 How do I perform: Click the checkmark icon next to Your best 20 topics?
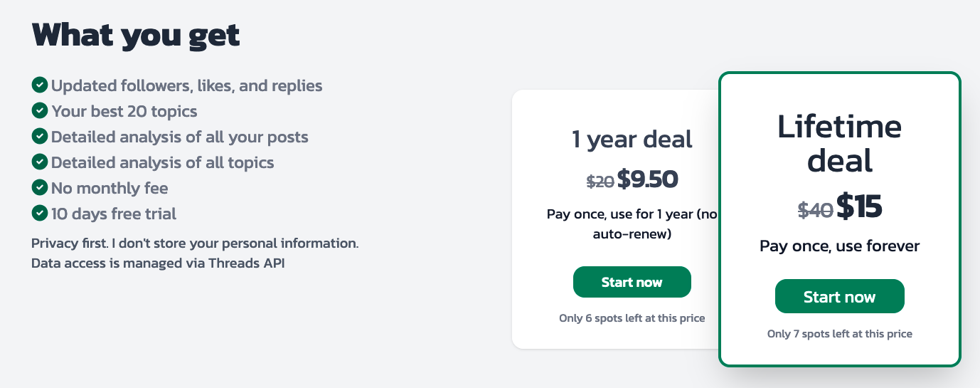point(40,111)
